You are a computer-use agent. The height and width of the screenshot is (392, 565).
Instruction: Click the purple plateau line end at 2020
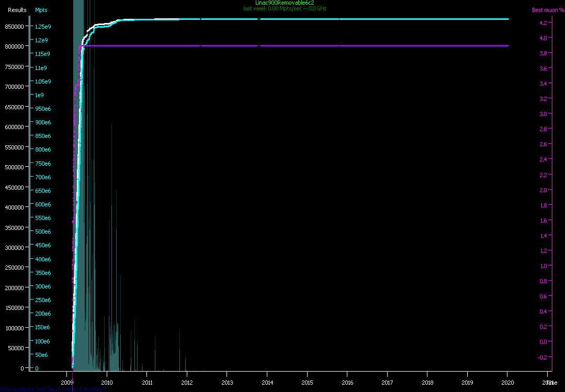(x=507, y=46)
